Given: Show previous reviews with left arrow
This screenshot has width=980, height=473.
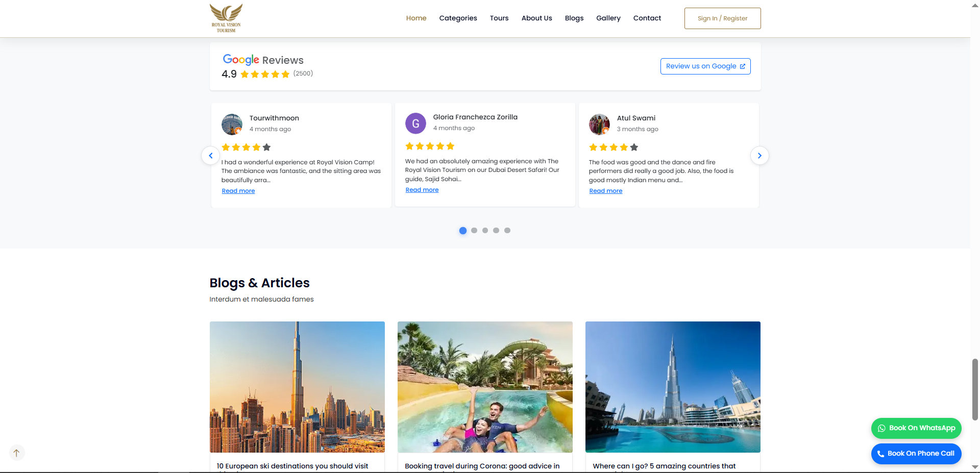Looking at the screenshot, I should 210,156.
